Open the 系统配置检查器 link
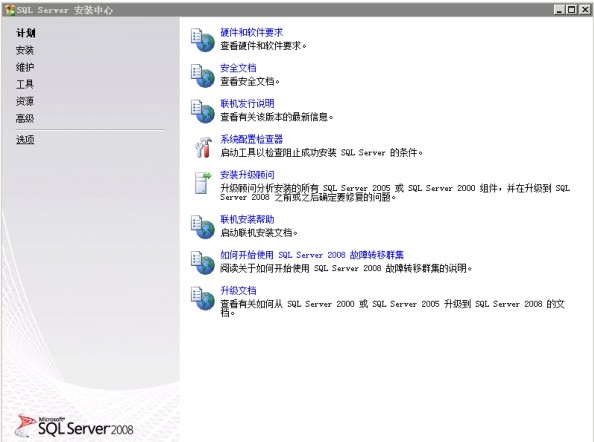Viewport: 594px width, 442px height. pyautogui.click(x=252, y=139)
